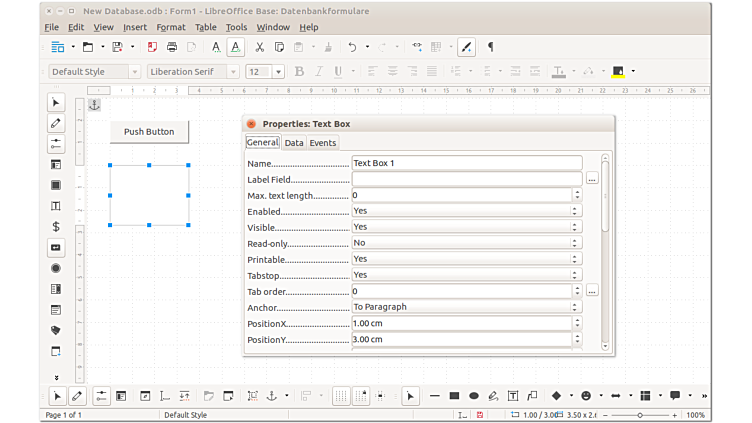Open the Format menu
The width and height of the screenshot is (752, 423).
point(171,27)
